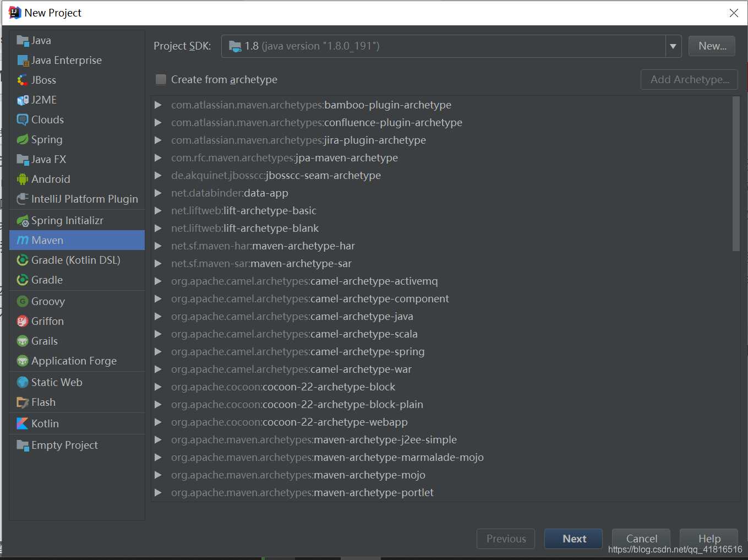
Task: Click the Add Archetype... button
Action: (x=689, y=79)
